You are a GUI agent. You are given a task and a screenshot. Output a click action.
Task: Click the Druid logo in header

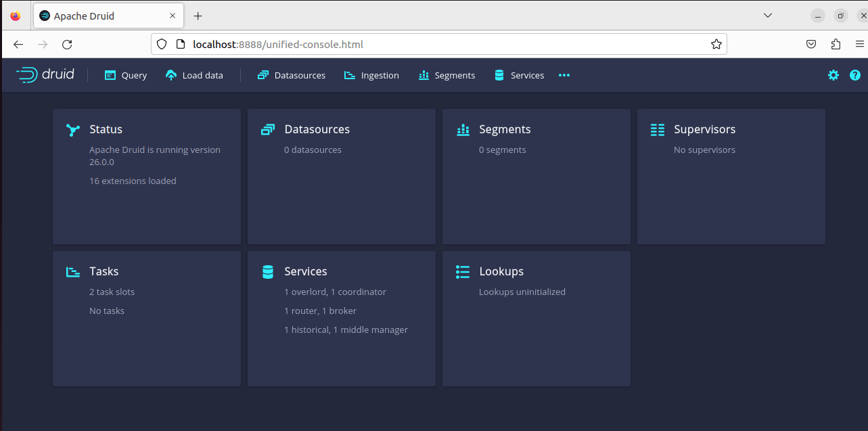45,75
